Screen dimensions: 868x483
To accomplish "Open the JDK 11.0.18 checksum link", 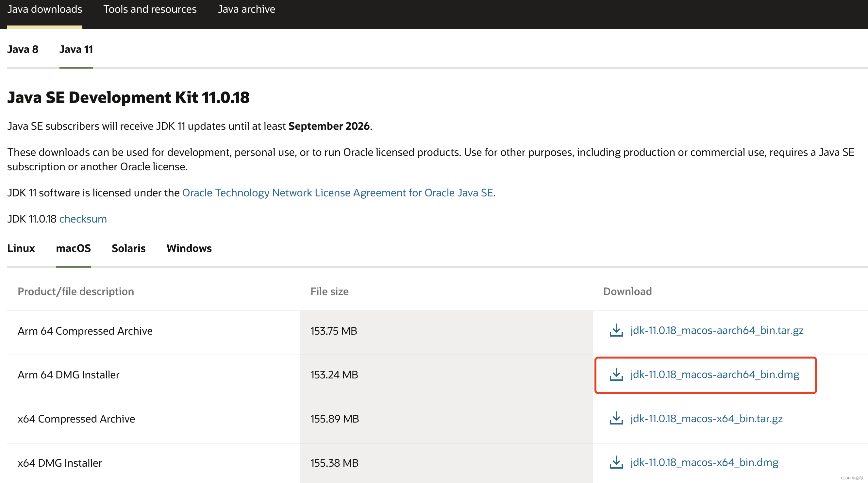I will tap(83, 219).
